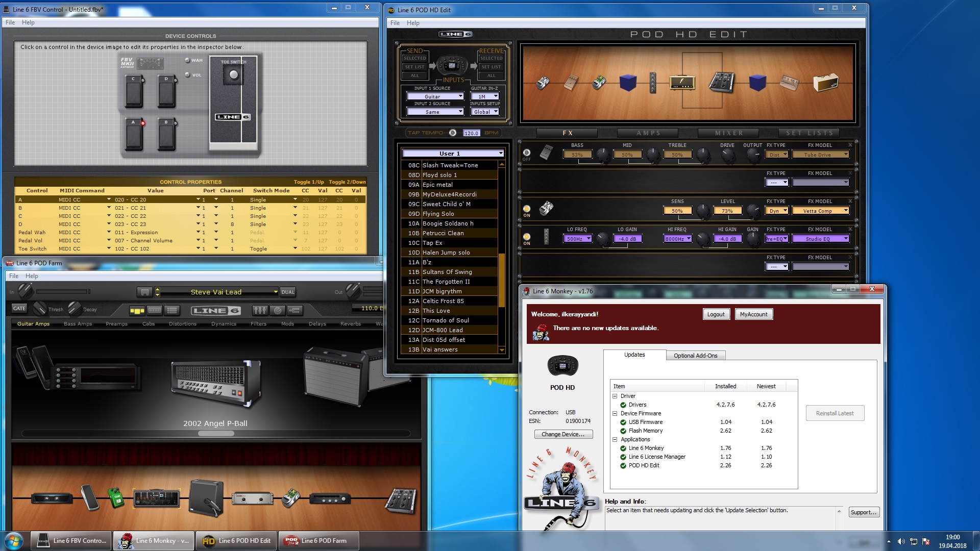Click the Input level knob in POD Farm
The width and height of the screenshot is (980, 551).
point(26,291)
